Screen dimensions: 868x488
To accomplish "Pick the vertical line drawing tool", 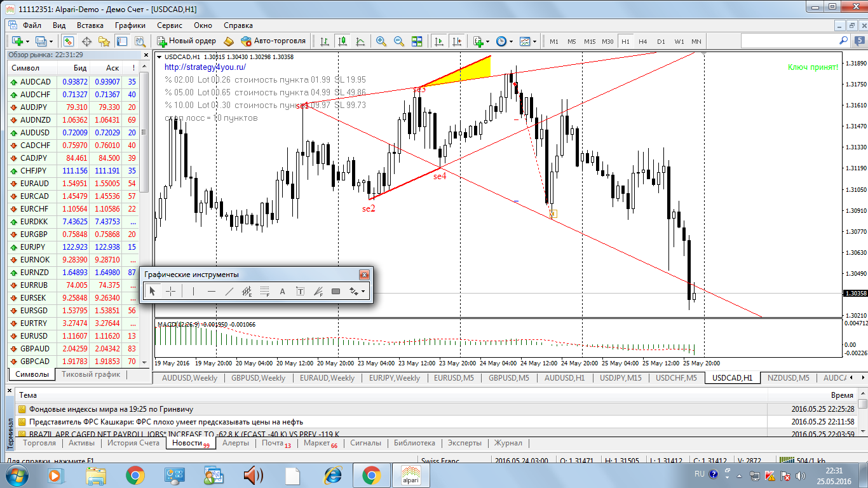I will (193, 292).
